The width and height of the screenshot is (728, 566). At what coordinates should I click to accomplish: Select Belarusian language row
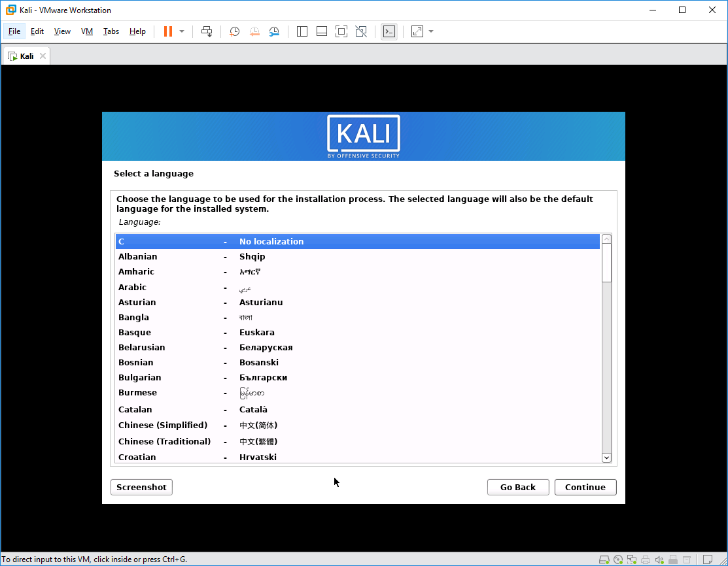(358, 348)
